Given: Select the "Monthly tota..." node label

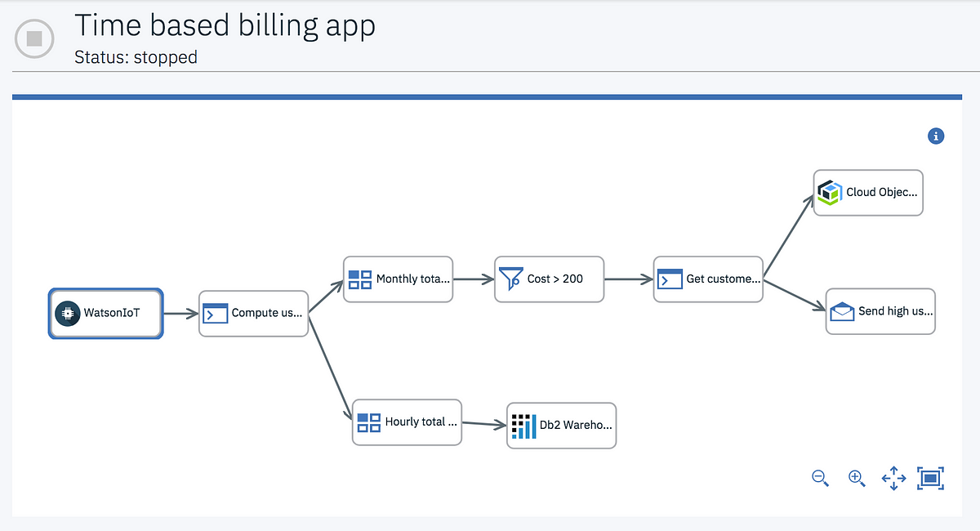Looking at the screenshot, I should [x=412, y=279].
